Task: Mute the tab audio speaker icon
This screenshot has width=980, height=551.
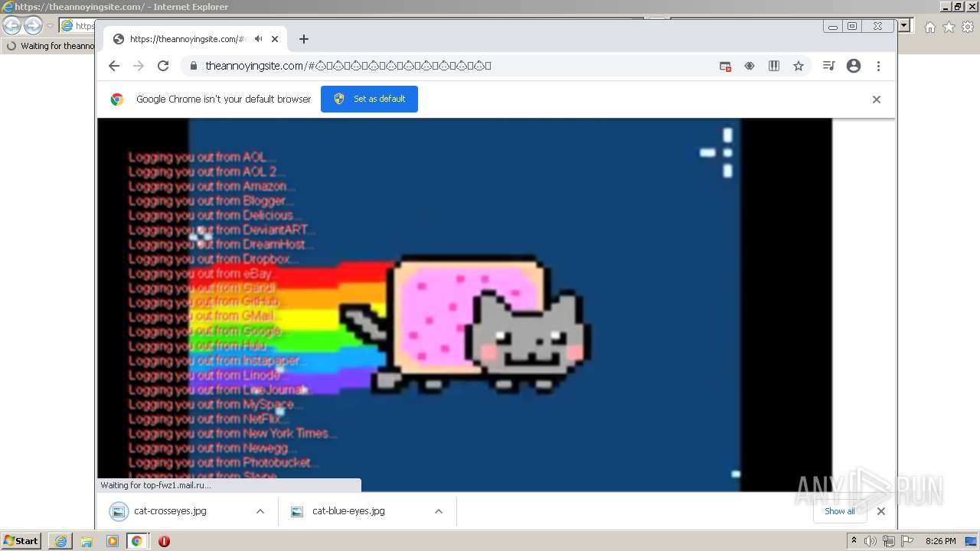Action: coord(258,39)
